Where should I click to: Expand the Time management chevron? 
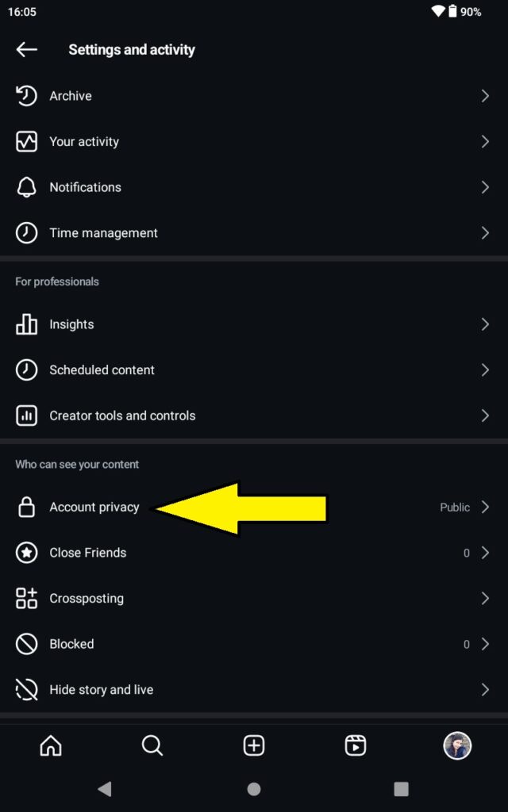pyautogui.click(x=485, y=233)
